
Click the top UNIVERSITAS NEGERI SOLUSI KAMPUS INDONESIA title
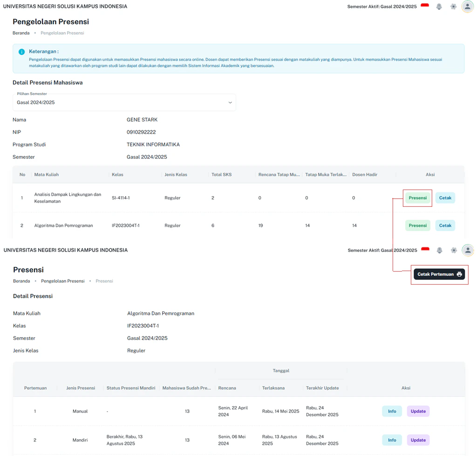pos(65,7)
